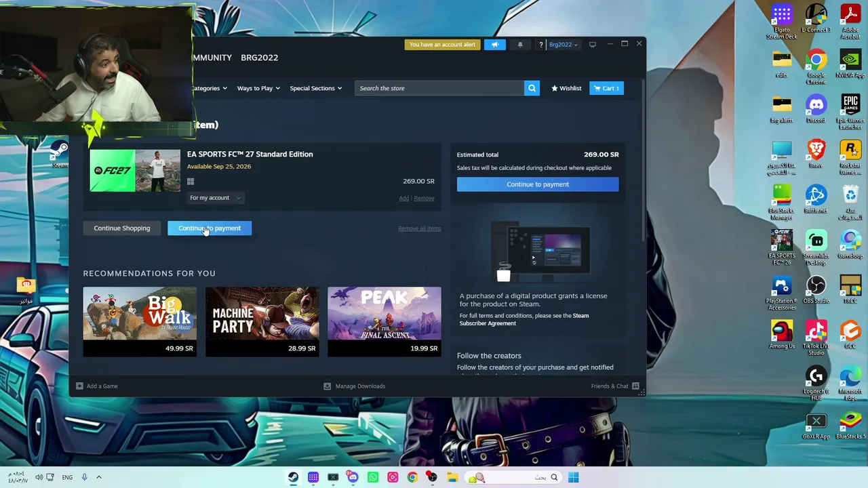
Task: Open the PEAK recommendation thumbnail
Action: pos(384,322)
